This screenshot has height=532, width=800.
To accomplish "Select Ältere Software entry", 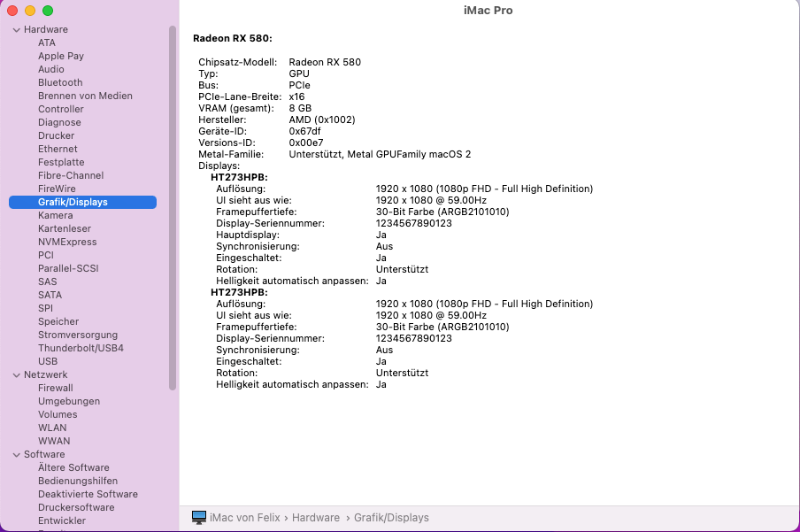I will [73, 467].
